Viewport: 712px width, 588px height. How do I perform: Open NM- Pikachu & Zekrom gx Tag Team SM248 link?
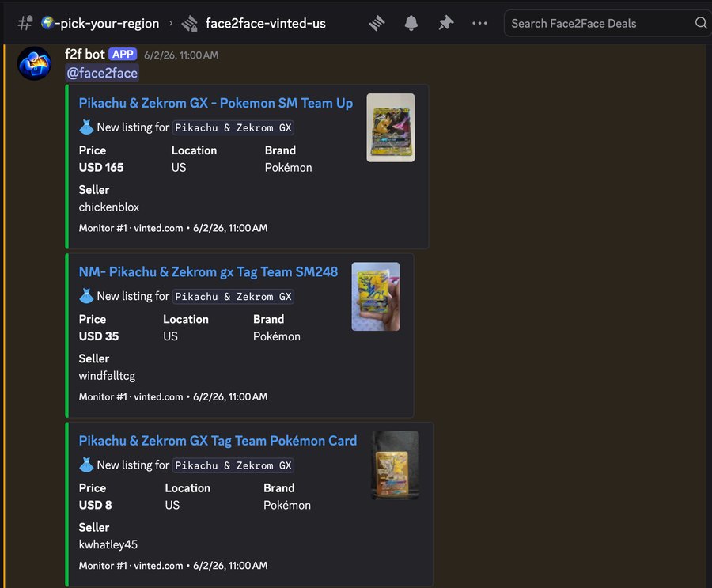tap(208, 271)
